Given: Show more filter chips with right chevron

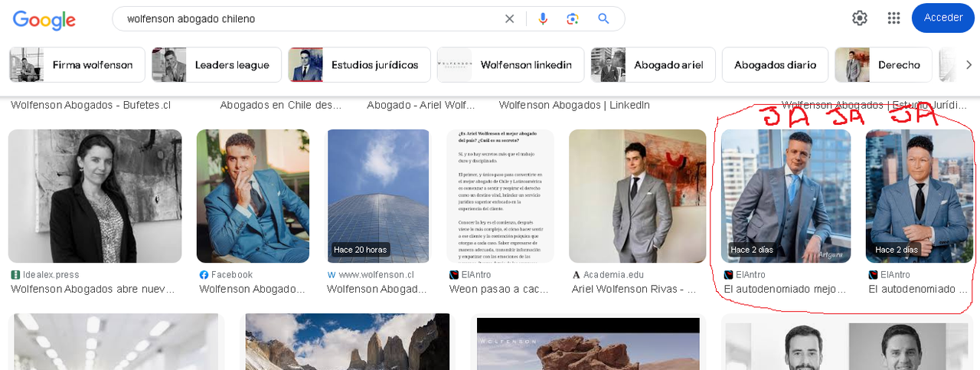Looking at the screenshot, I should tap(969, 65).
